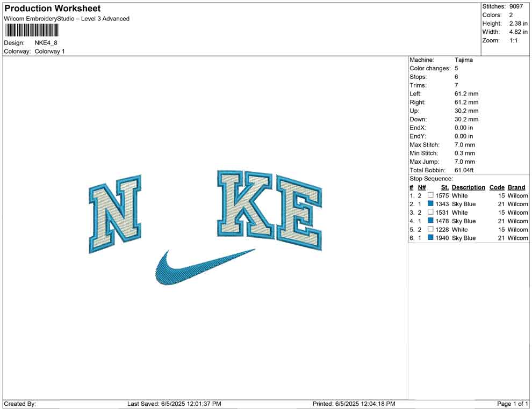Viewport: 532px width, 409px height.
Task: Click the Stops label
Action: [418, 77]
